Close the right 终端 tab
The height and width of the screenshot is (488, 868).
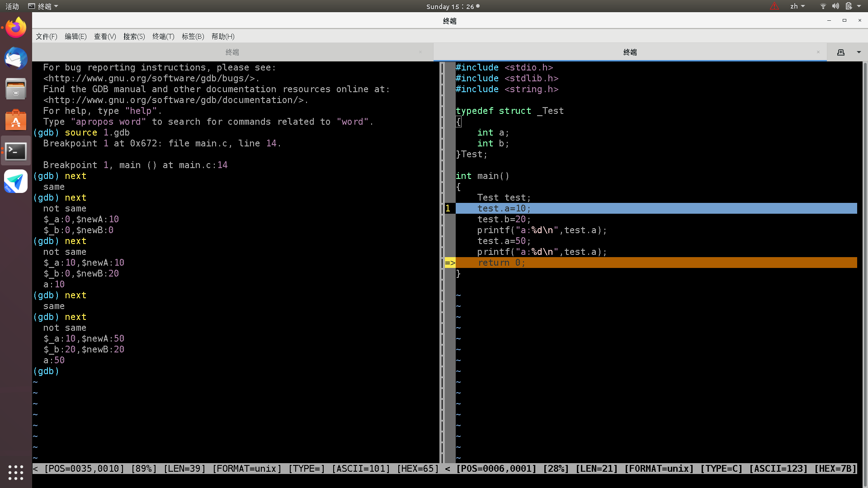pos(818,52)
